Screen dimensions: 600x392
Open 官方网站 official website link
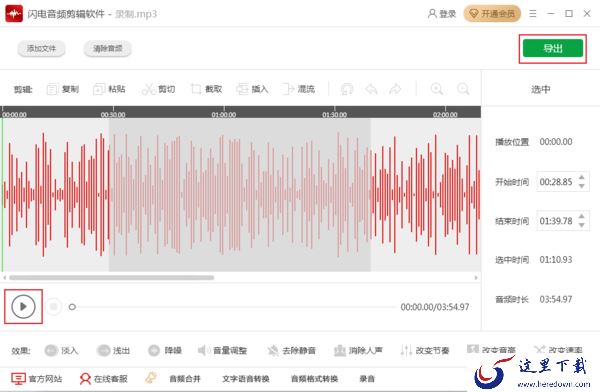(x=36, y=379)
